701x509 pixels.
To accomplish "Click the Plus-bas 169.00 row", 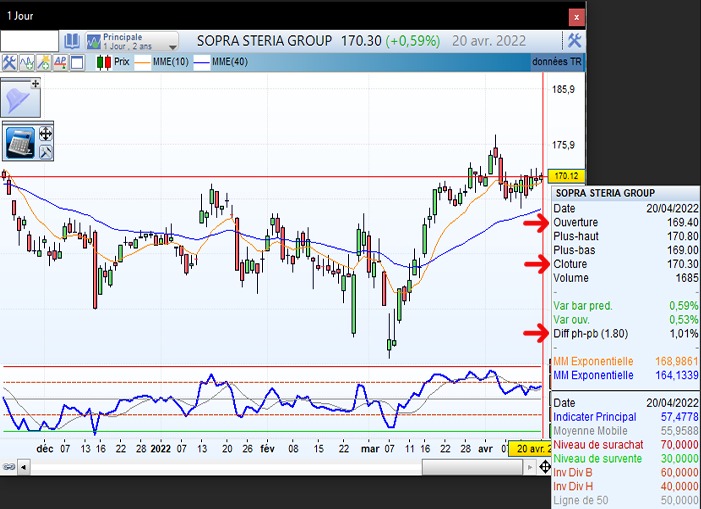I will click(x=625, y=250).
